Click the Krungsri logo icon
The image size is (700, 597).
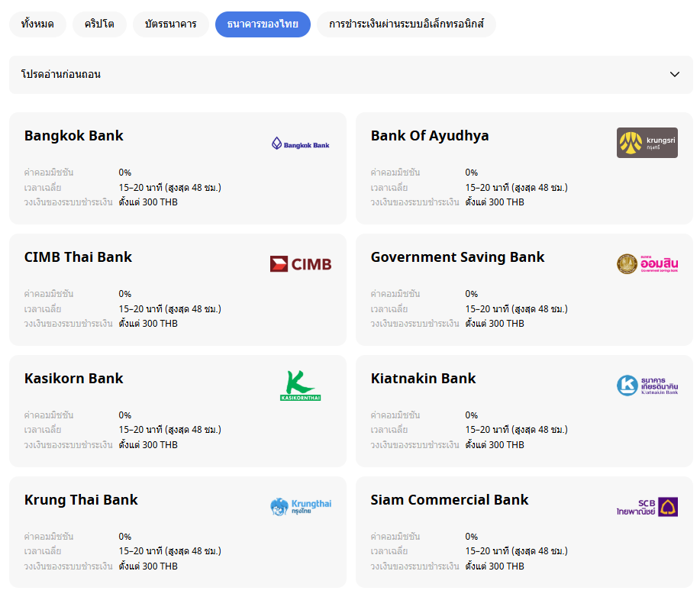(647, 143)
